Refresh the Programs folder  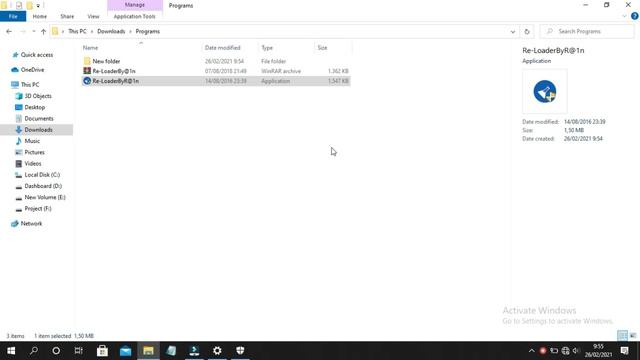527,31
